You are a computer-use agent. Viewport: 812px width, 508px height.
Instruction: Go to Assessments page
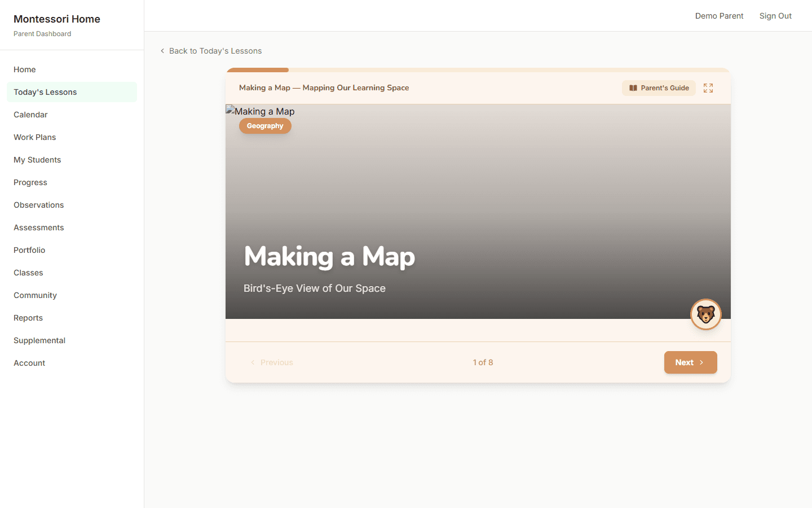pos(39,227)
